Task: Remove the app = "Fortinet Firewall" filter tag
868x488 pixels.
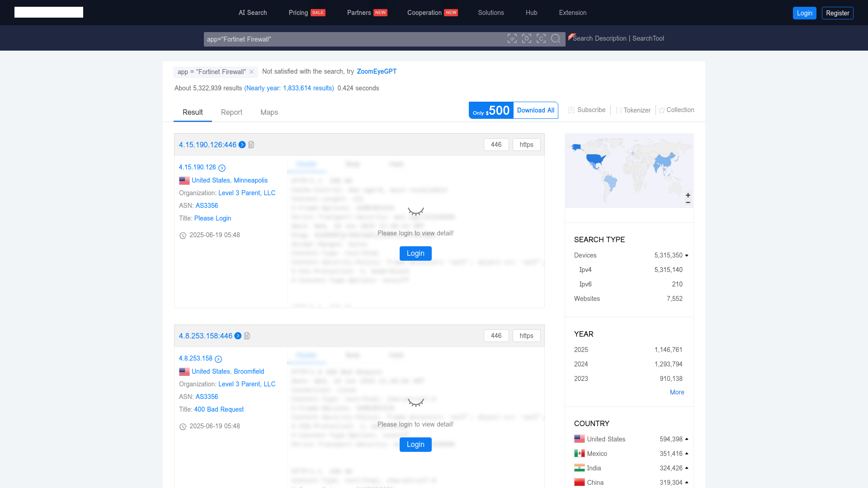Action: tap(252, 72)
